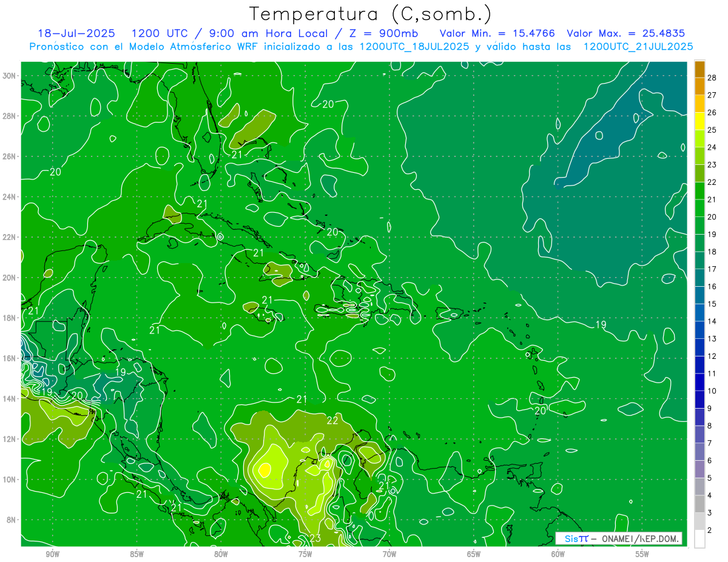Click the "10N" latitude label
This screenshot has height=562, width=728.
[10, 480]
